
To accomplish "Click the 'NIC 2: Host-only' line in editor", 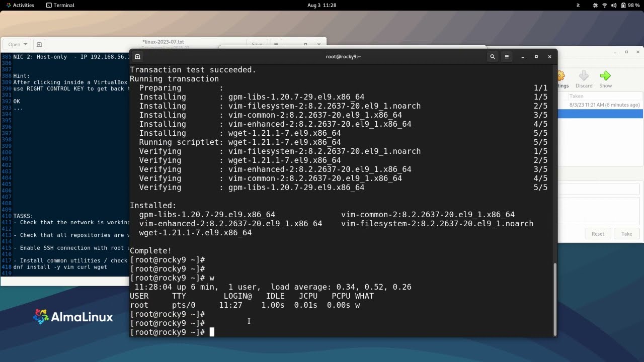I will point(71,57).
